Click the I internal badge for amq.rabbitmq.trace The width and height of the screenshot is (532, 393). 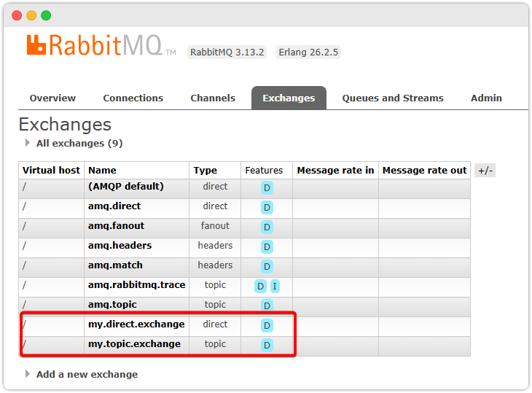275,286
